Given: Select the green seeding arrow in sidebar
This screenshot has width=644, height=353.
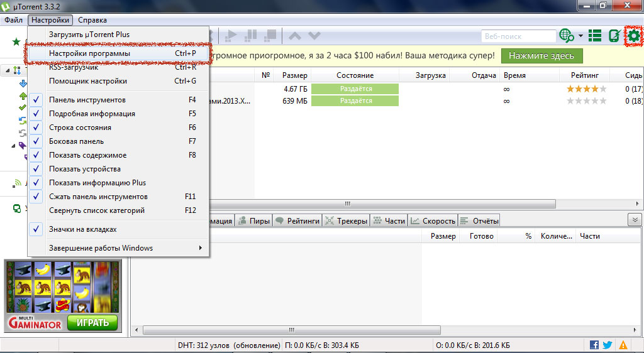Looking at the screenshot, I should pos(23,96).
